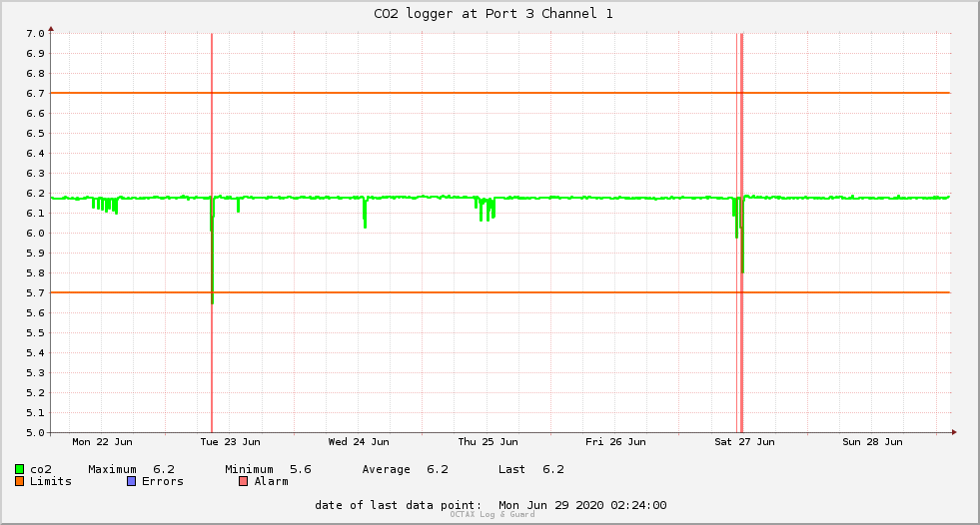The height and width of the screenshot is (525, 980).
Task: Click the 6.2 y-axis label
Action: pos(35,193)
